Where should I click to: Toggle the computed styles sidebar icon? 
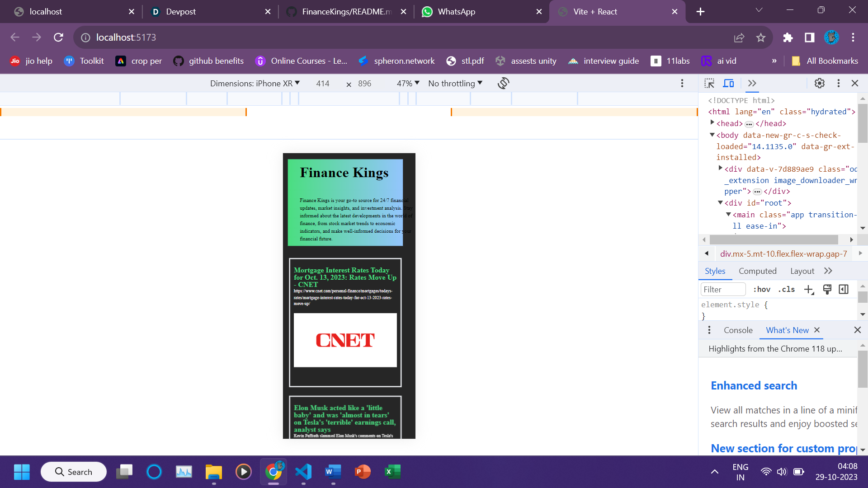pos(844,290)
